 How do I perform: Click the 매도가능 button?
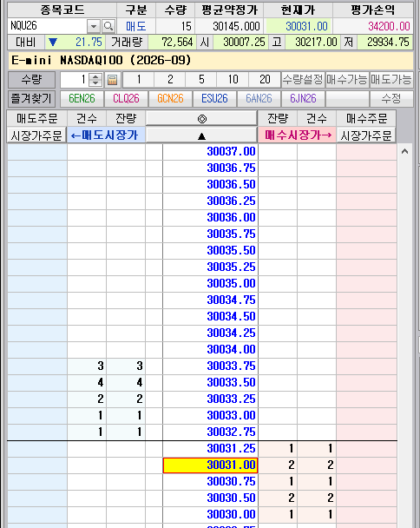391,80
